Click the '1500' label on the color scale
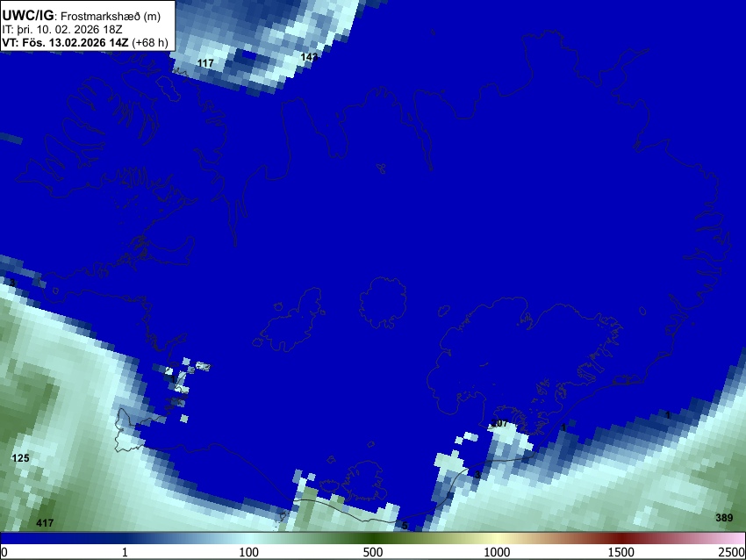Screen dimensions: 746x560 [620, 552]
